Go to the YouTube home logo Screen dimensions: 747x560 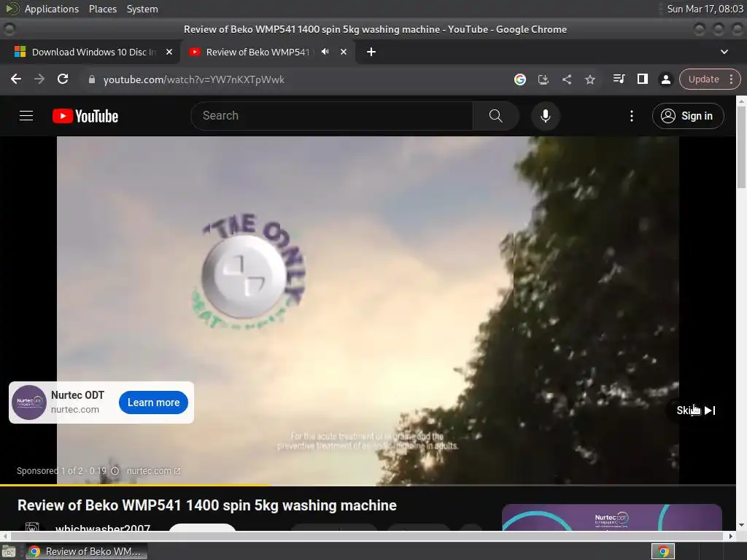click(85, 116)
